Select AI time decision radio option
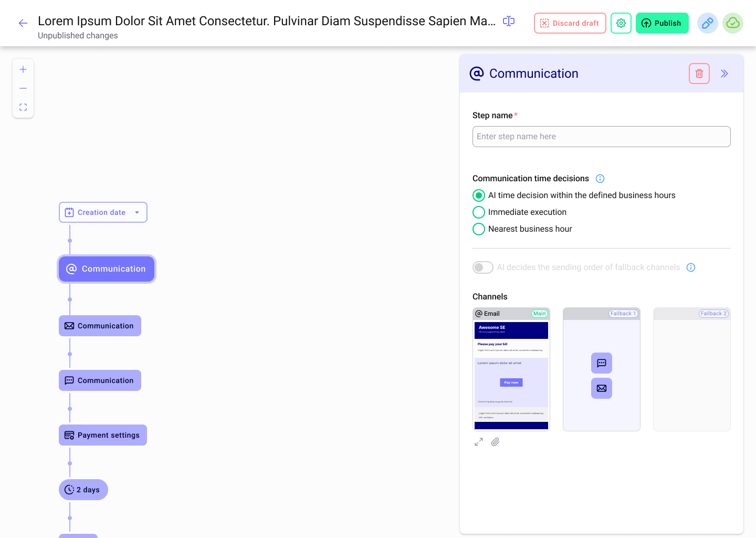 [479, 195]
